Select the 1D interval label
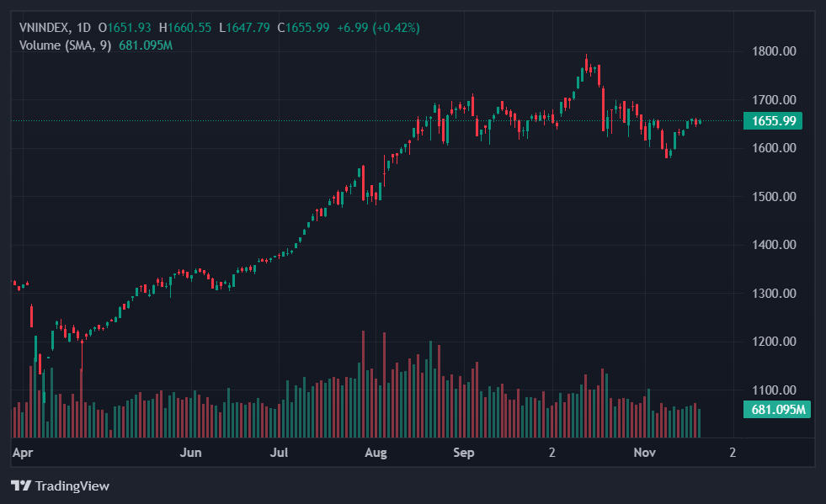826x504 pixels. pyautogui.click(x=83, y=28)
